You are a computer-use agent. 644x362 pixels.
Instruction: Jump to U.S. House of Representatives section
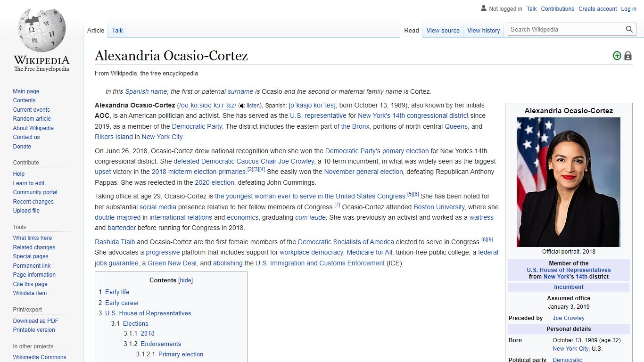click(x=148, y=313)
